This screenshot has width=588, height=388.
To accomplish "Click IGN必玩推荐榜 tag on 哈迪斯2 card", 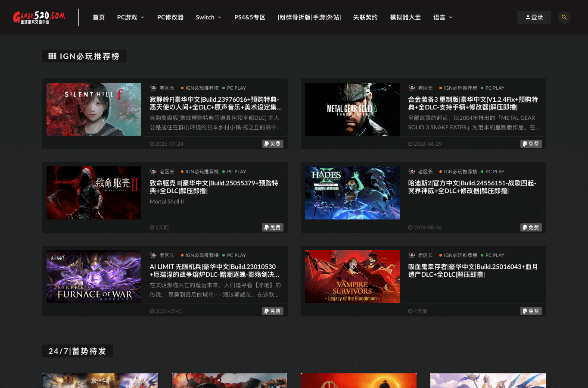I will [x=458, y=172].
